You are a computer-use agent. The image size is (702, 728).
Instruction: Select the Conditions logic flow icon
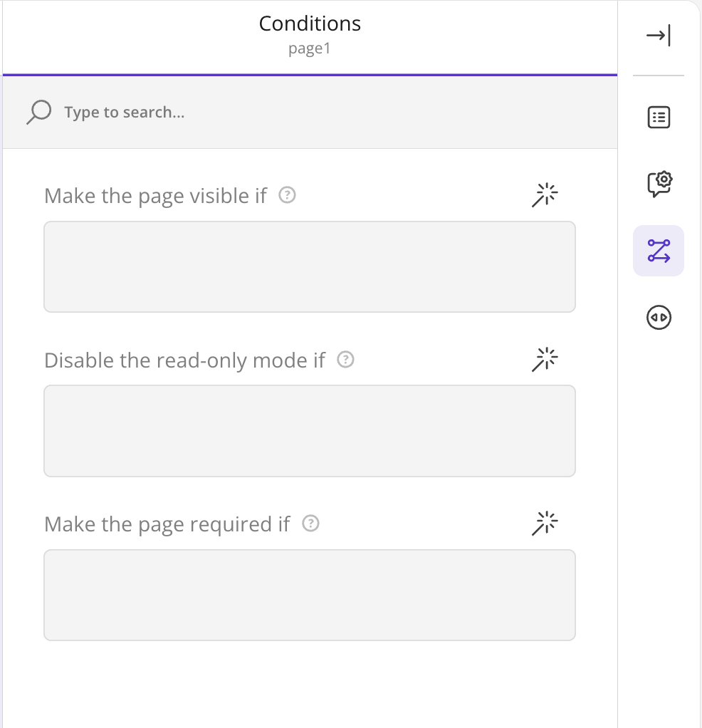(x=659, y=251)
